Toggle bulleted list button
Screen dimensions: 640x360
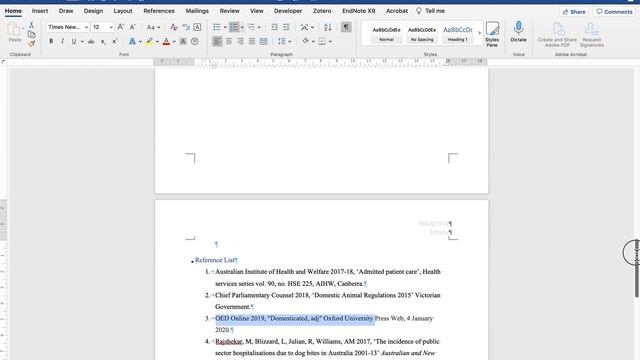tap(217, 27)
